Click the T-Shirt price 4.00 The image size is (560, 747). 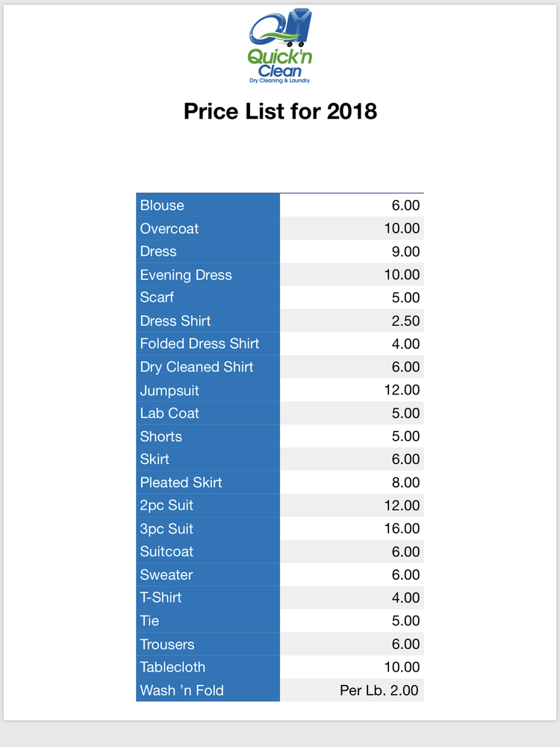pyautogui.click(x=406, y=598)
